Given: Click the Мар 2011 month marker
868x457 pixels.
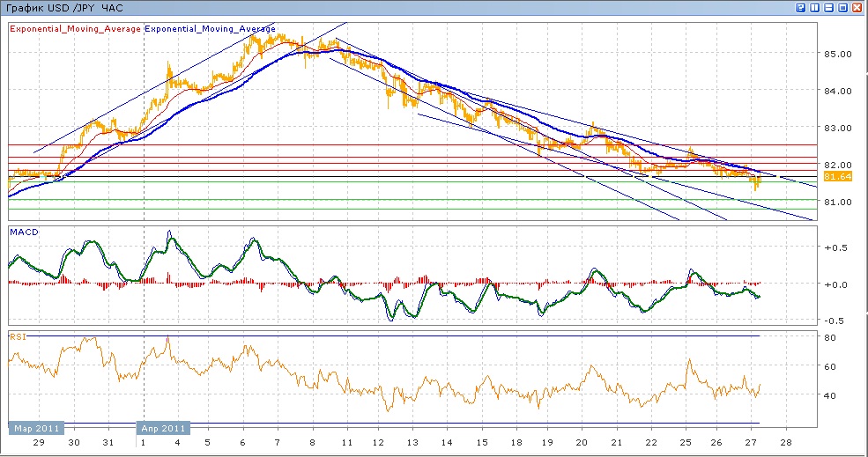Looking at the screenshot, I should 35,429.
